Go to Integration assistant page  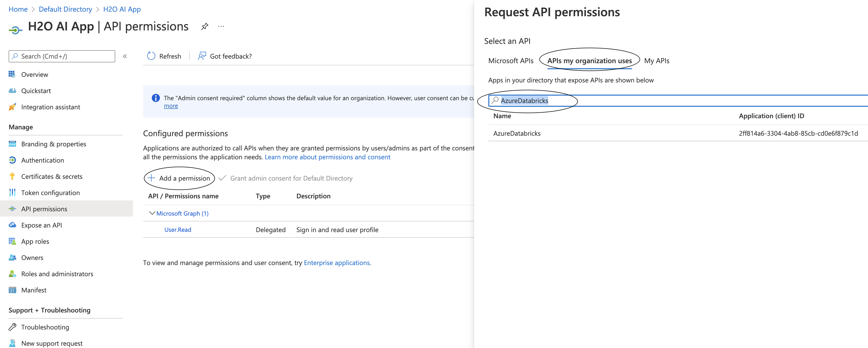point(51,107)
